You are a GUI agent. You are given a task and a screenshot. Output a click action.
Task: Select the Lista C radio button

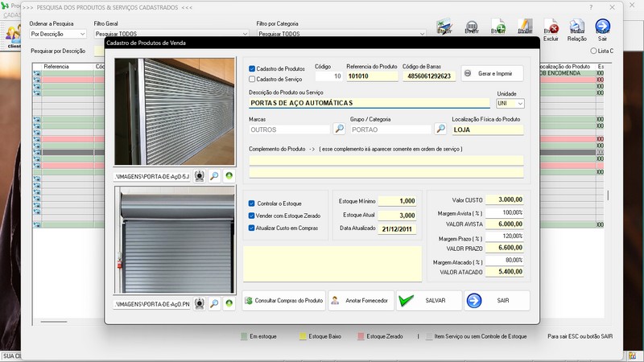point(593,51)
